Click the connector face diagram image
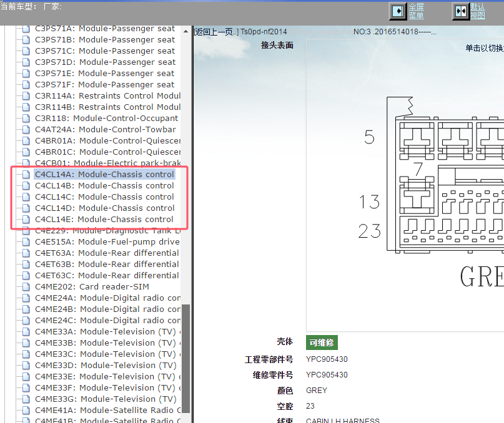Viewport: 504px width, 423px height. tap(405, 185)
